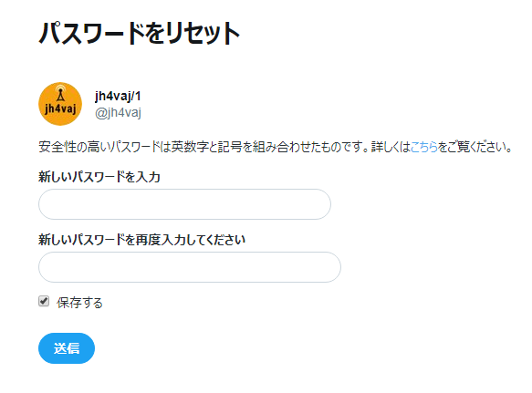Click the orange jh4vaj profile avatar
532x393 pixels.
[60, 104]
